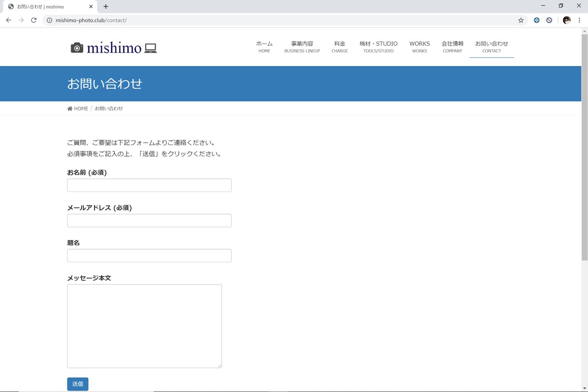Click the 必須事項をご記入の上 text line
Screen dimensions: 588x392
point(145,154)
